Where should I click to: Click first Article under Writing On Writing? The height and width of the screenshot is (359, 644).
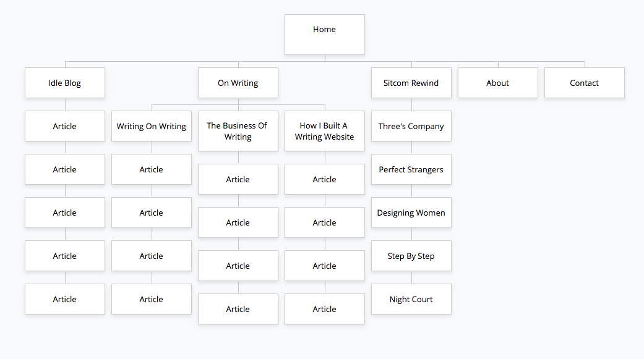(x=152, y=169)
